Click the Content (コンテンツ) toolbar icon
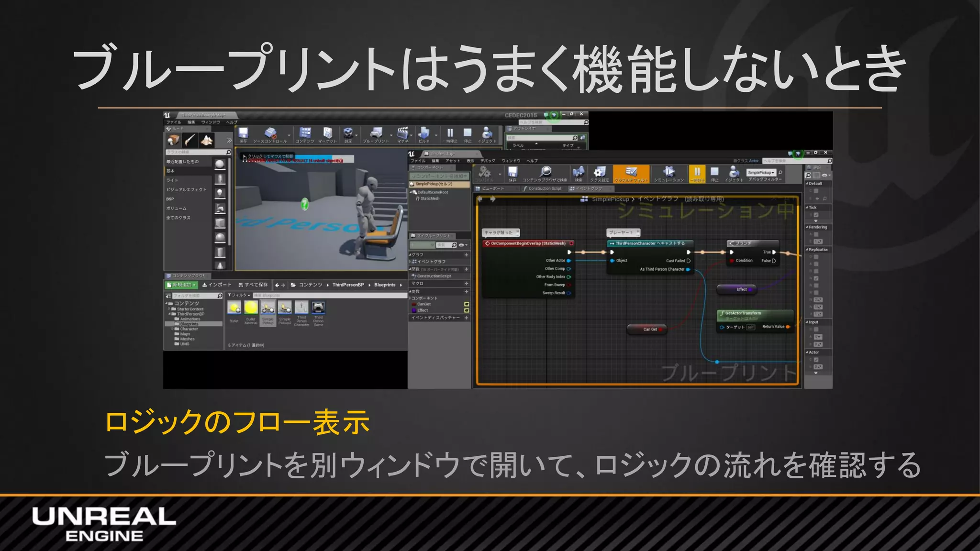This screenshot has height=551, width=980. 305,134
